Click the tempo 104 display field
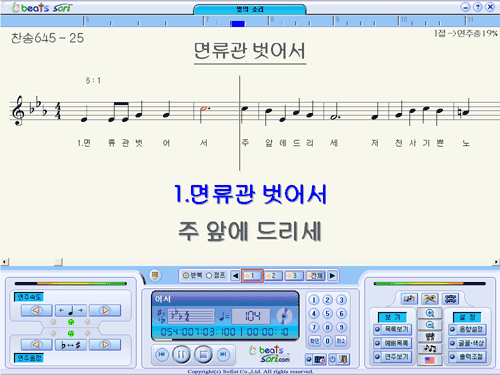The width and height of the screenshot is (500, 375). tap(252, 316)
